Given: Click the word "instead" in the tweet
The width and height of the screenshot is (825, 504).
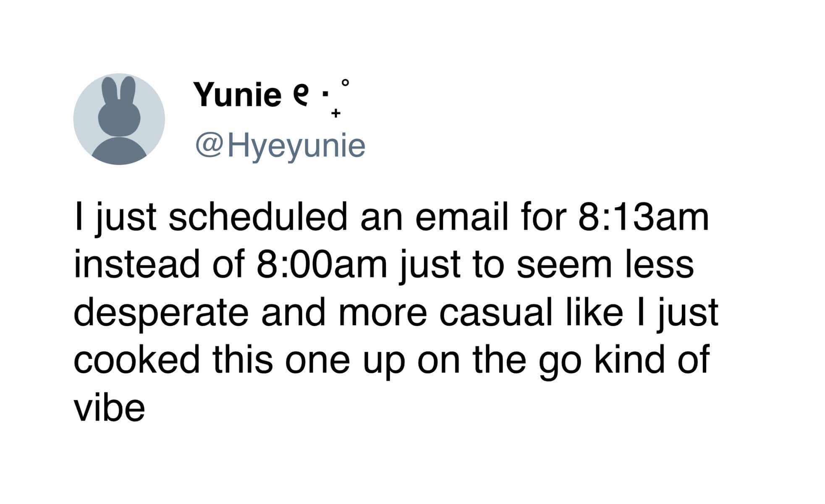Looking at the screenshot, I should [x=136, y=265].
